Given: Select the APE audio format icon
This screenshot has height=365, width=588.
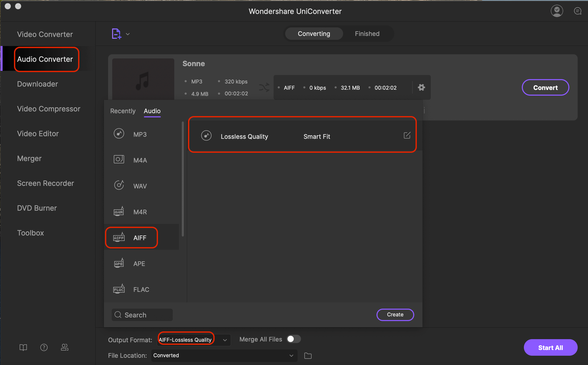Looking at the screenshot, I should [119, 263].
